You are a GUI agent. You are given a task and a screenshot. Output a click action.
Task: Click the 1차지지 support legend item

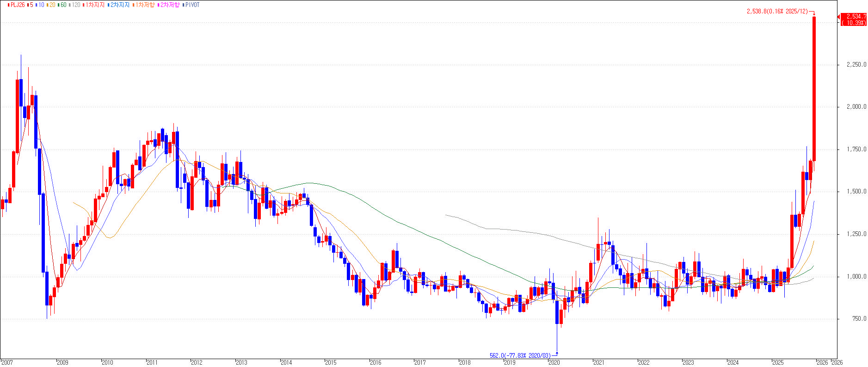95,5
